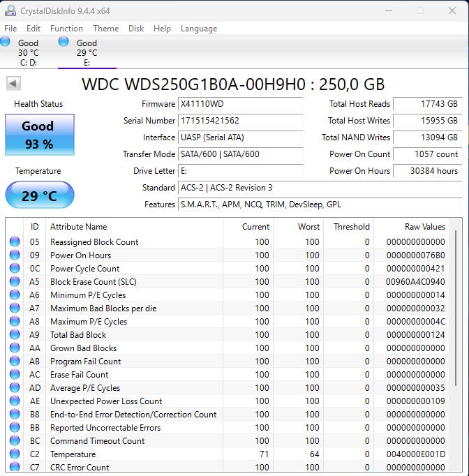The image size is (469, 476).
Task: Click the Firmware value field X41110WD
Action: click(240, 104)
